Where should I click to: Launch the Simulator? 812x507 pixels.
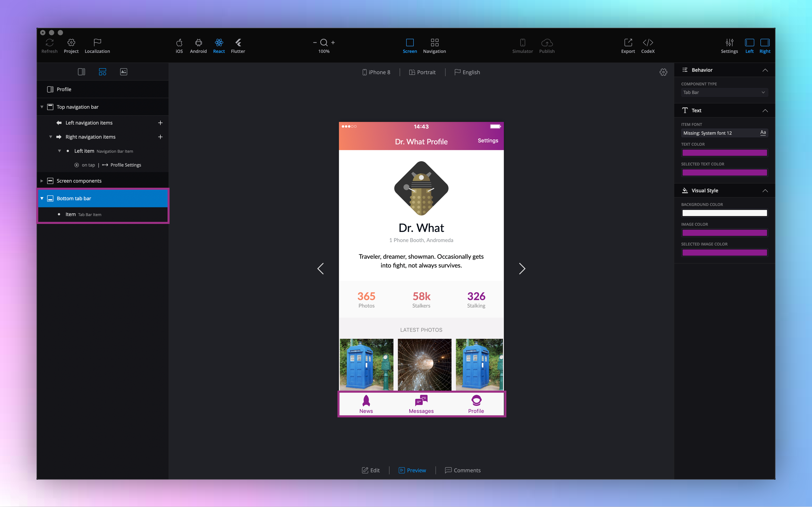(522, 46)
